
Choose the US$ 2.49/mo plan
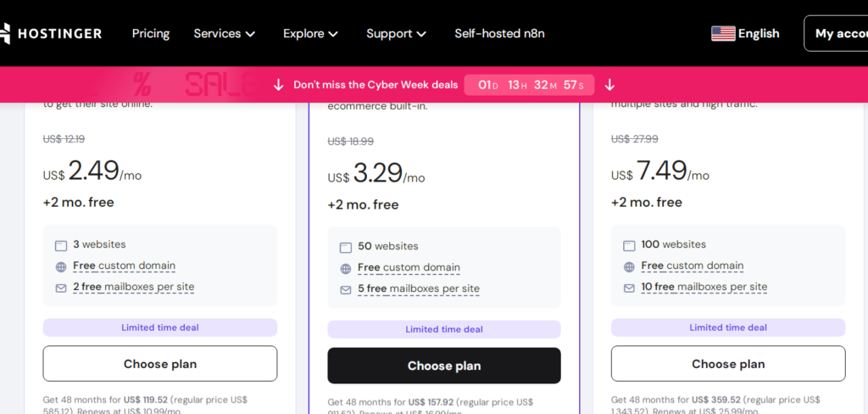point(160,364)
